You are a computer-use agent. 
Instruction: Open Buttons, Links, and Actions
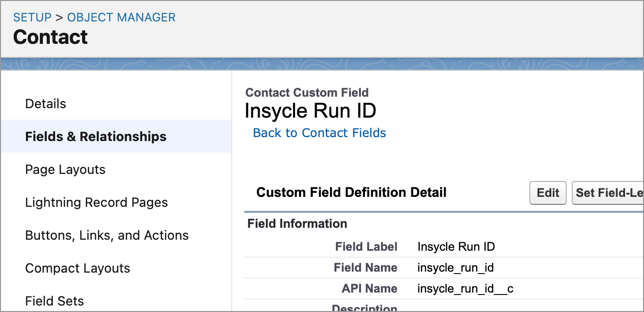(x=107, y=235)
